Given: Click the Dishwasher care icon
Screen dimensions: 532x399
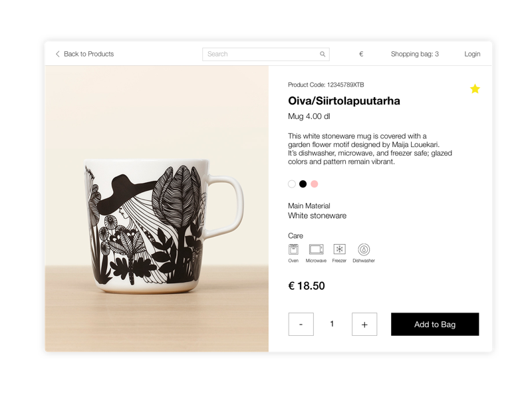Looking at the screenshot, I should click(364, 249).
